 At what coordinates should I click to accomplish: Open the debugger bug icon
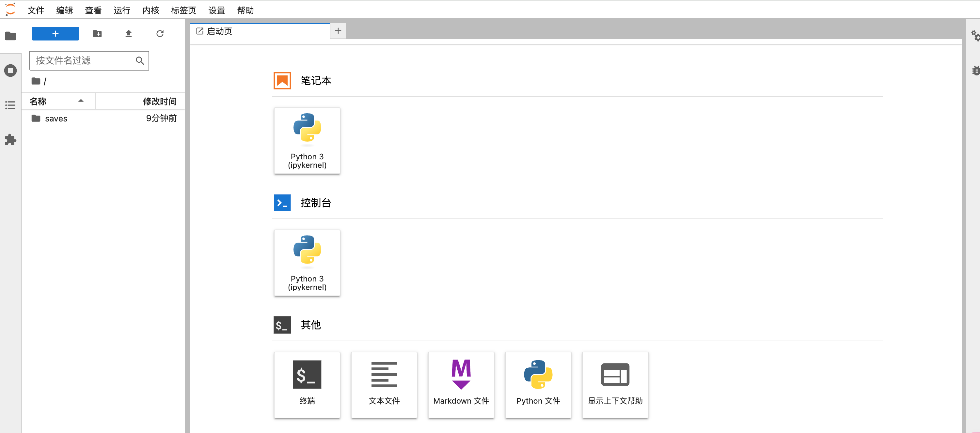click(976, 71)
